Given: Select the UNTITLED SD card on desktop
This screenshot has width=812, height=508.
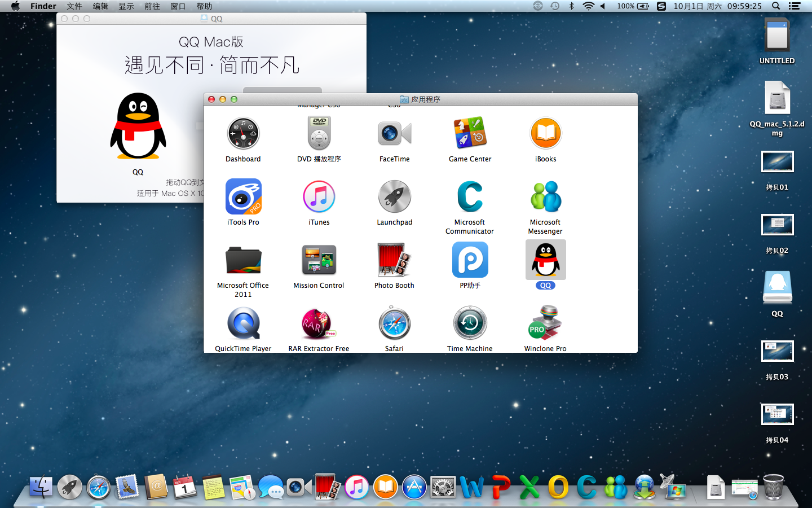Looking at the screenshot, I should (777, 35).
